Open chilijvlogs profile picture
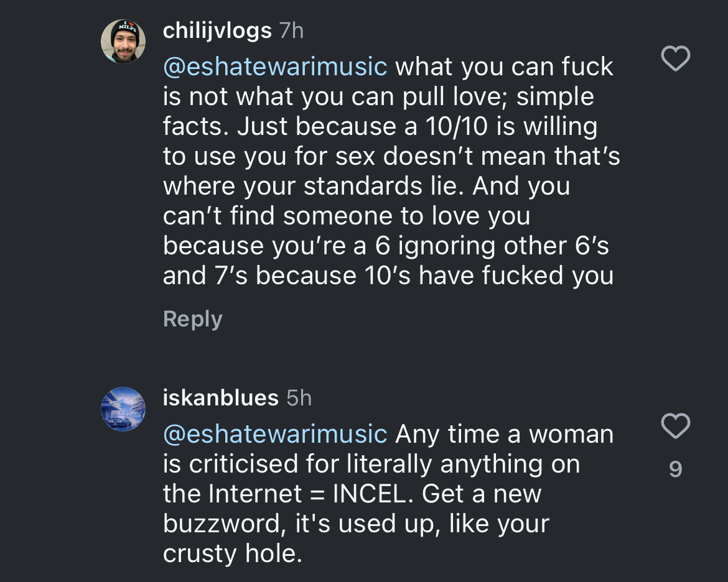This screenshot has height=582, width=728. [123, 41]
